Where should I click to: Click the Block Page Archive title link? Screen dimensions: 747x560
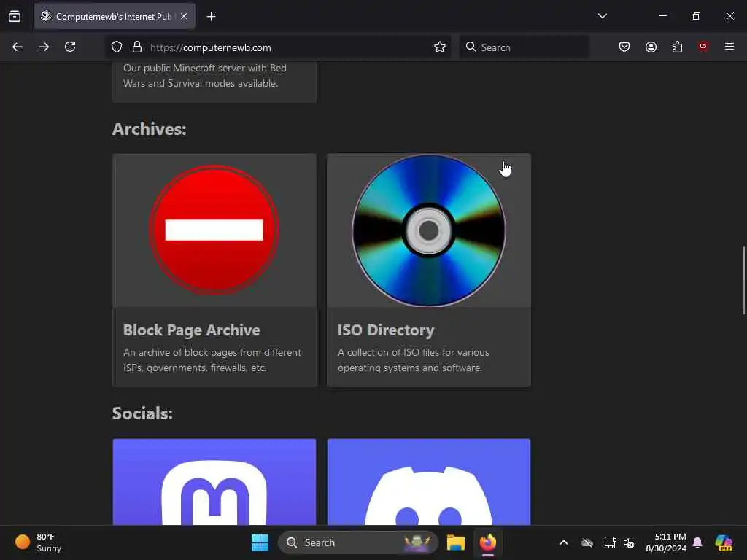pos(192,330)
